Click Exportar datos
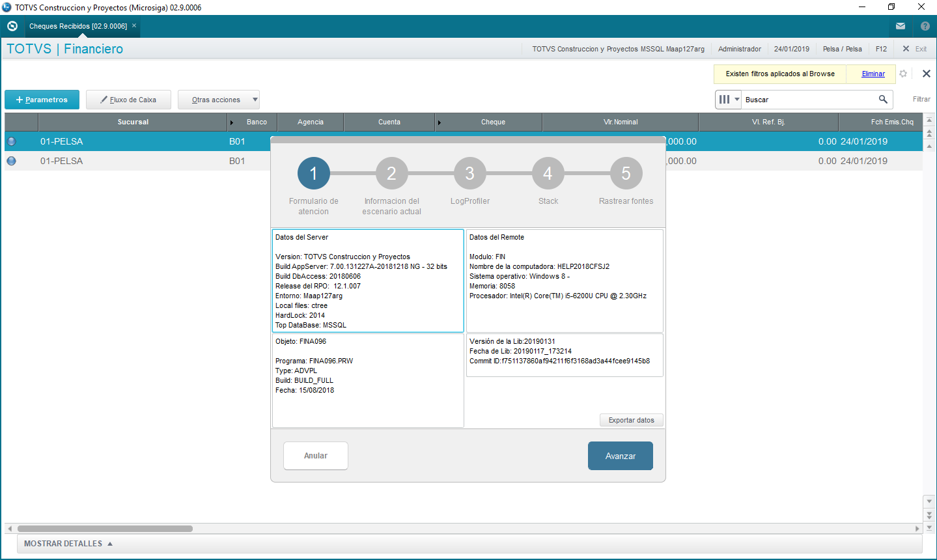 click(x=631, y=420)
